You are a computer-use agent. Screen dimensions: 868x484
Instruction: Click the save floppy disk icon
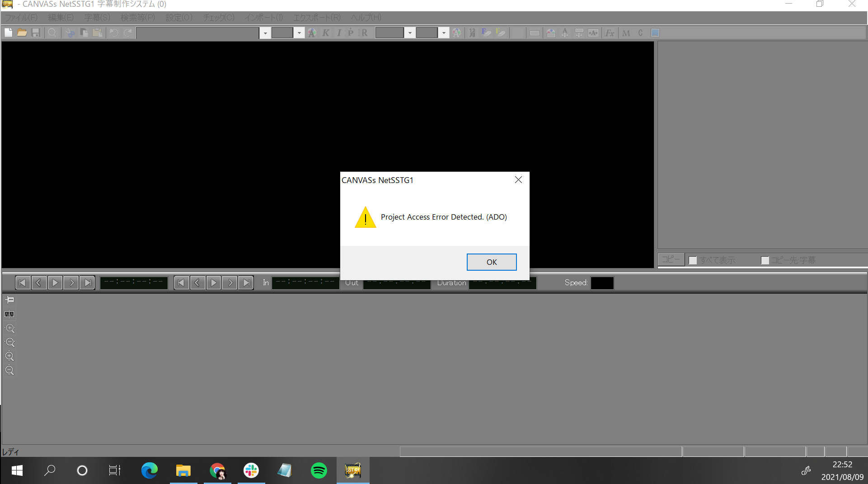(36, 33)
